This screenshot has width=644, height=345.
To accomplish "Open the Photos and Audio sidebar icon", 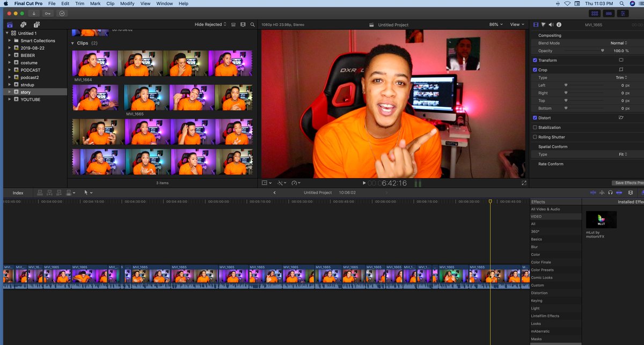I will [x=23, y=24].
